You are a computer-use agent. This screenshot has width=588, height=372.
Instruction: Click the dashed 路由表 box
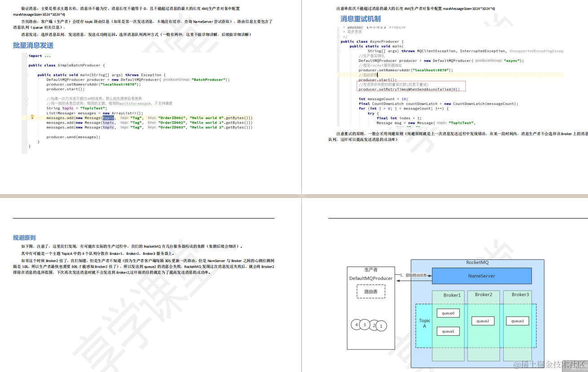[x=371, y=292]
